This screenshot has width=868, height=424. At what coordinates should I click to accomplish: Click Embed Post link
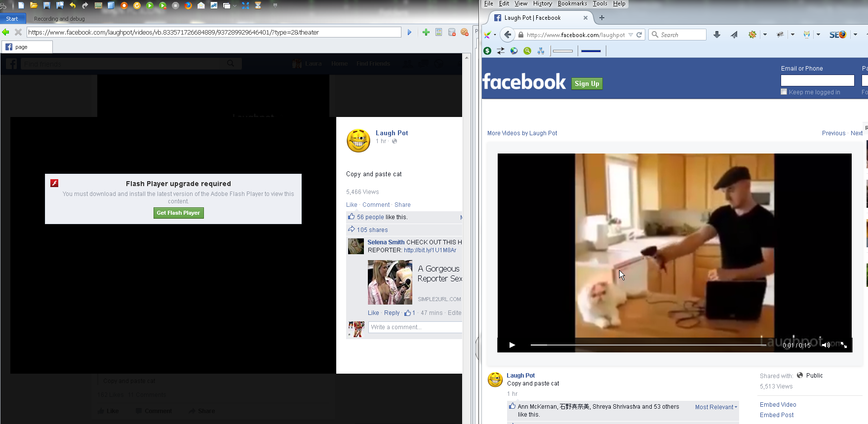click(777, 415)
